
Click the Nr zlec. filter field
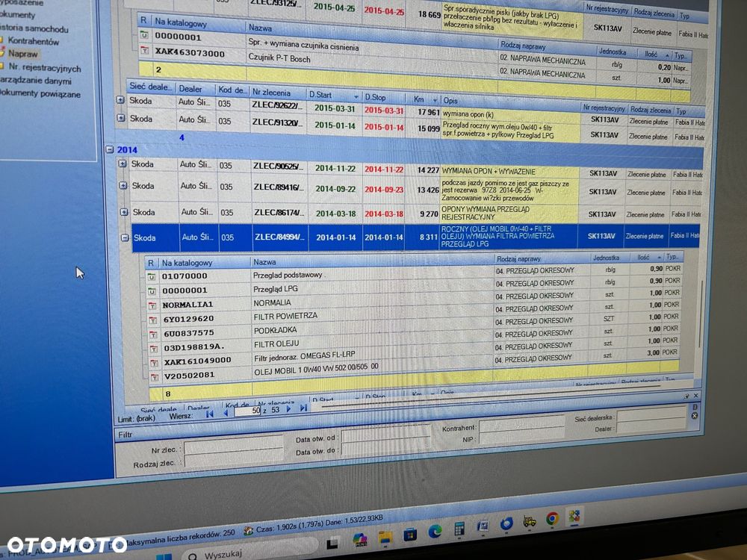233,447
